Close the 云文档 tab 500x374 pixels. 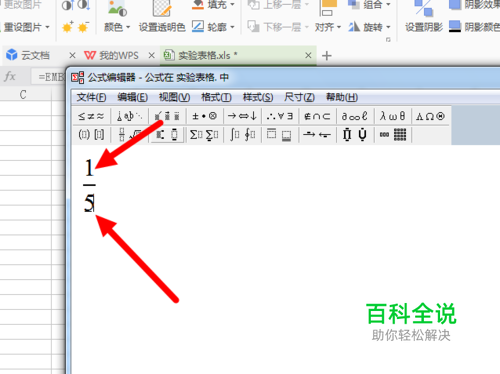point(72,55)
